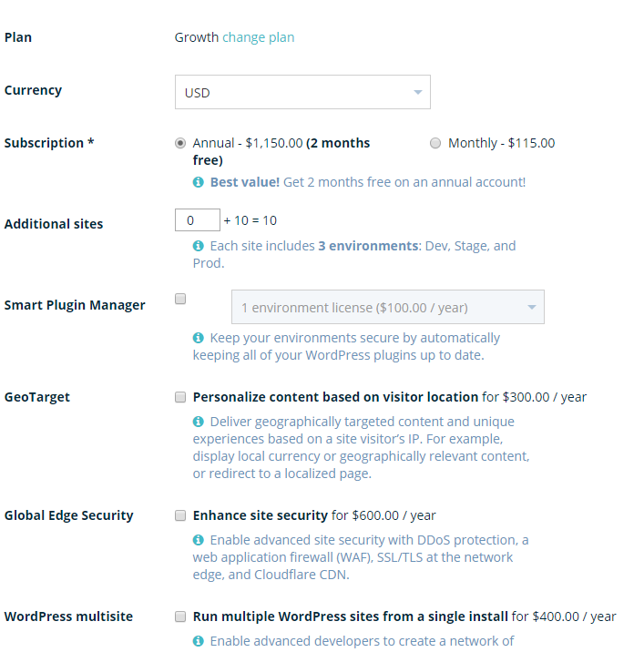Click the Currency dropdown arrow
Viewport: 644px width, 652px height.
pyautogui.click(x=417, y=92)
